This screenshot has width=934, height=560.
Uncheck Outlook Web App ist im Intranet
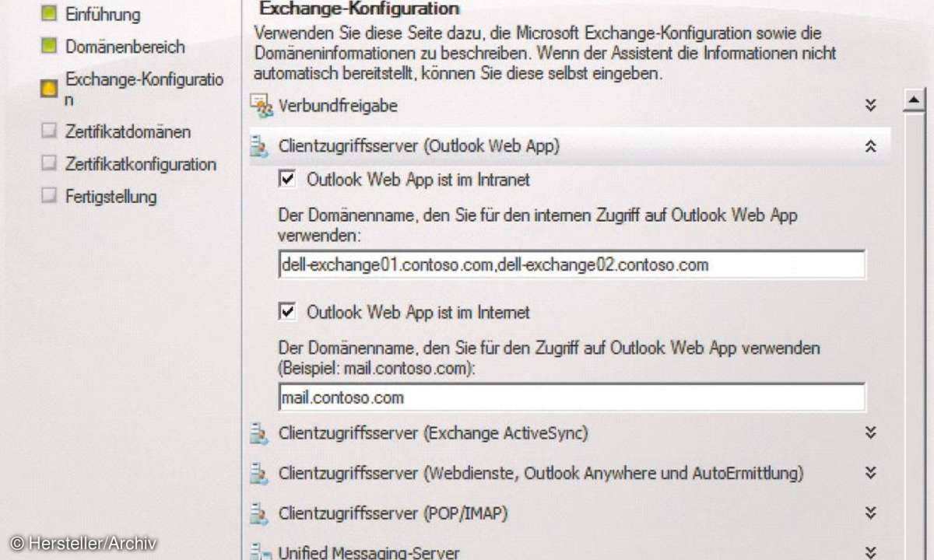click(287, 180)
